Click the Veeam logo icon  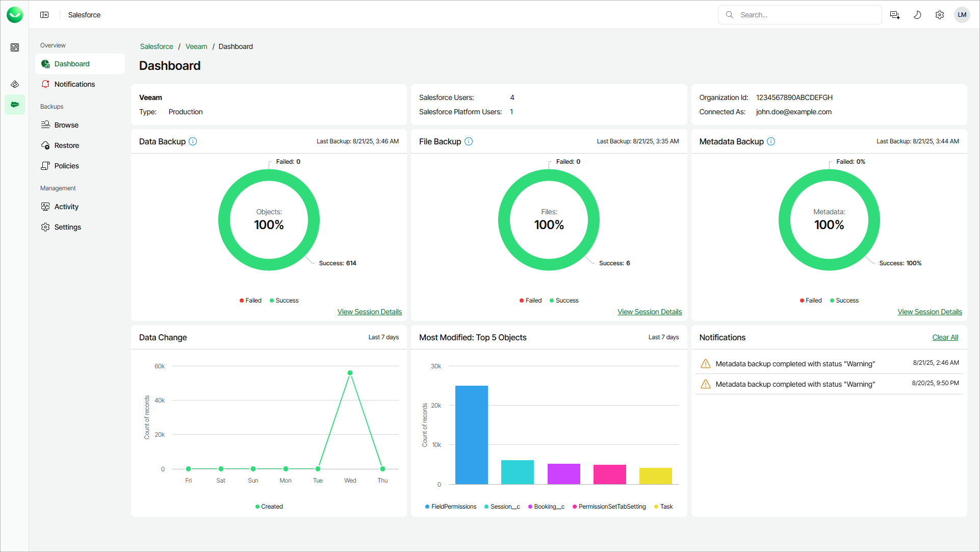[15, 15]
